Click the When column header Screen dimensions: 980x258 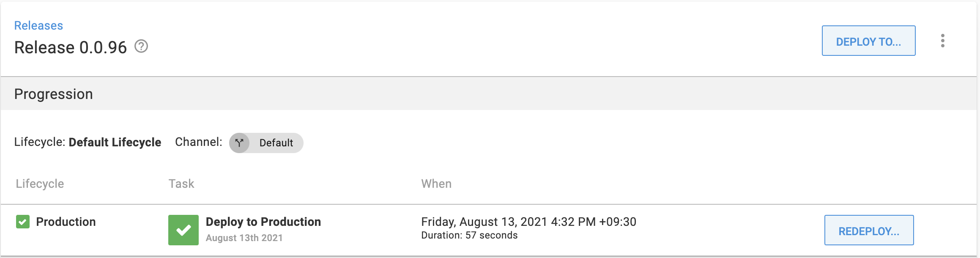[x=436, y=184]
